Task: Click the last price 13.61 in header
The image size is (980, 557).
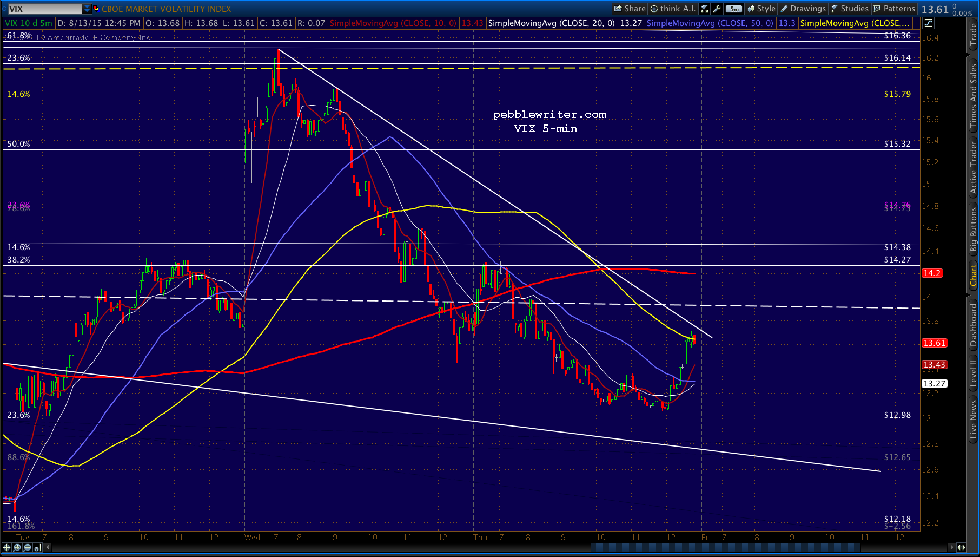Action: pos(935,9)
